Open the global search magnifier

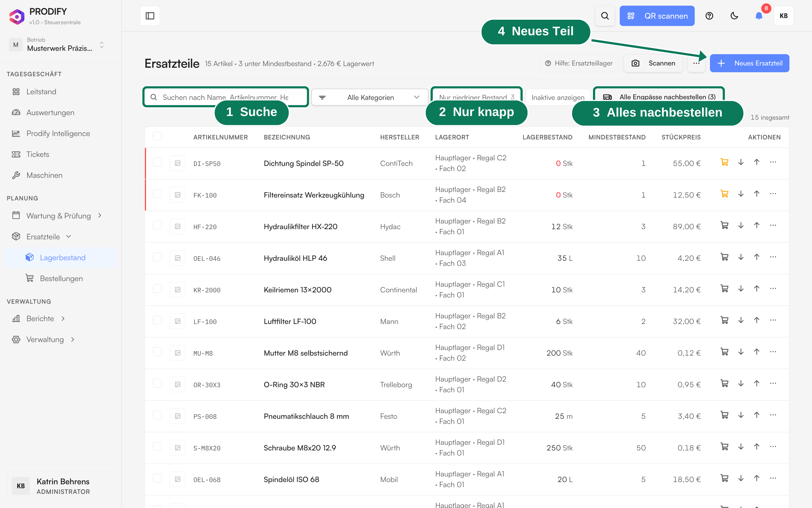[605, 16]
